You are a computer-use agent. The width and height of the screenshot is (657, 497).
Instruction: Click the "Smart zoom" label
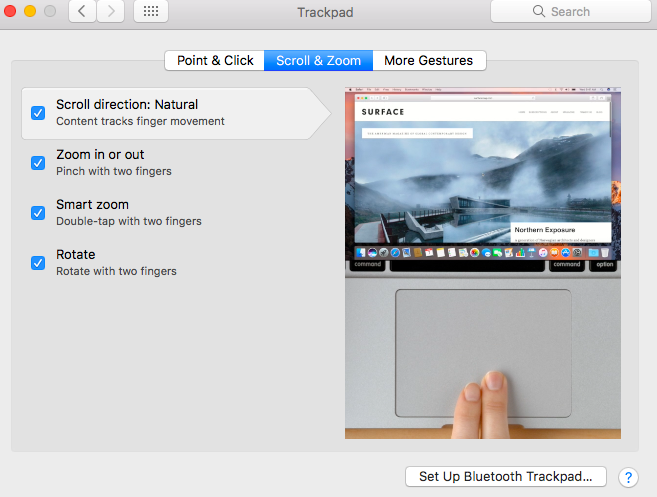point(93,204)
